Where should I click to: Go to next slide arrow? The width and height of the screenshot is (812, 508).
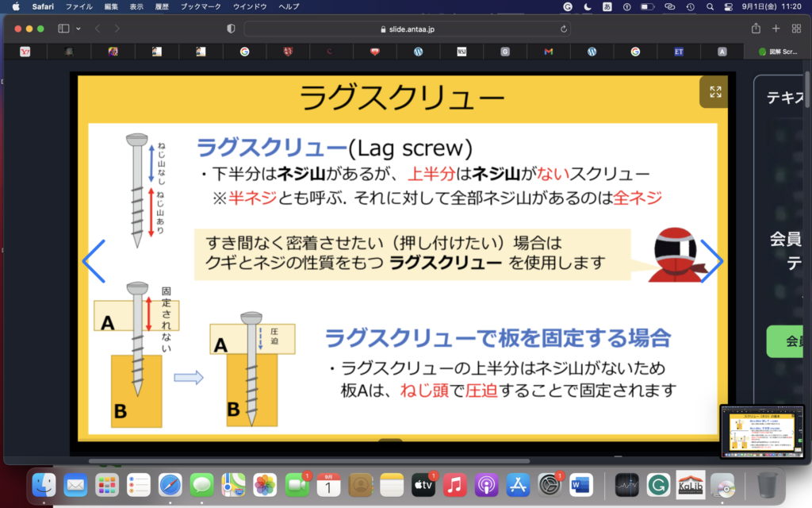pyautogui.click(x=711, y=261)
